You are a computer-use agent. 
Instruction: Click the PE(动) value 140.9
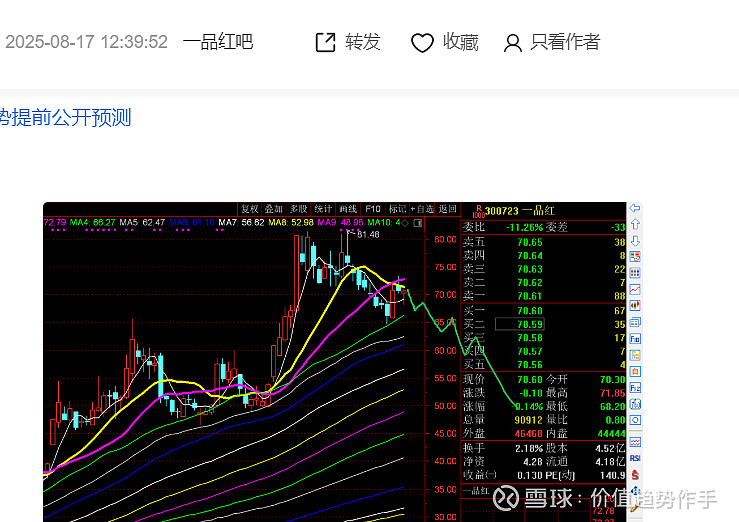point(612,475)
